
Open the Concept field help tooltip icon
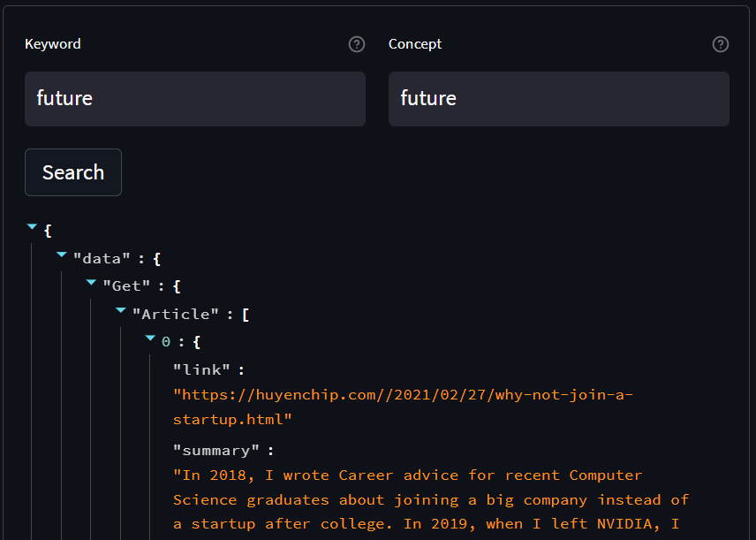721,44
